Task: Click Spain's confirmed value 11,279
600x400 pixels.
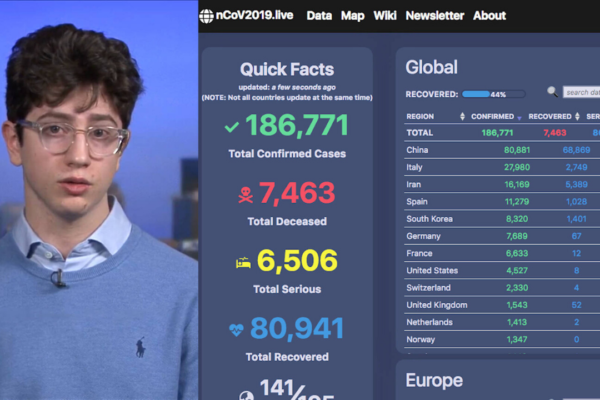Action: point(517,202)
